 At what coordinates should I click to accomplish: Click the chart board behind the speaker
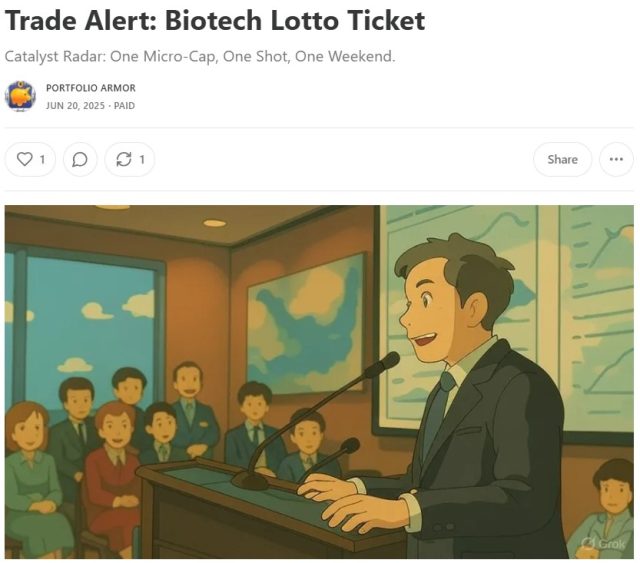click(506, 318)
